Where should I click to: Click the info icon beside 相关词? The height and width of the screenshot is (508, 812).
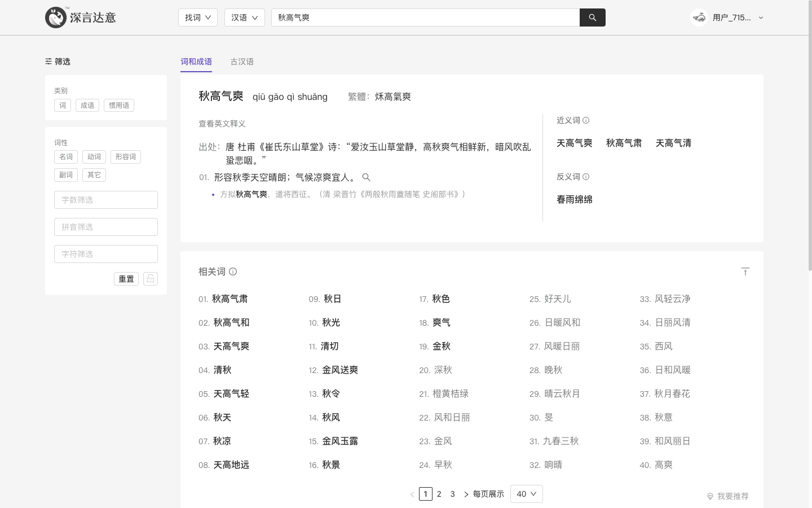click(x=233, y=271)
